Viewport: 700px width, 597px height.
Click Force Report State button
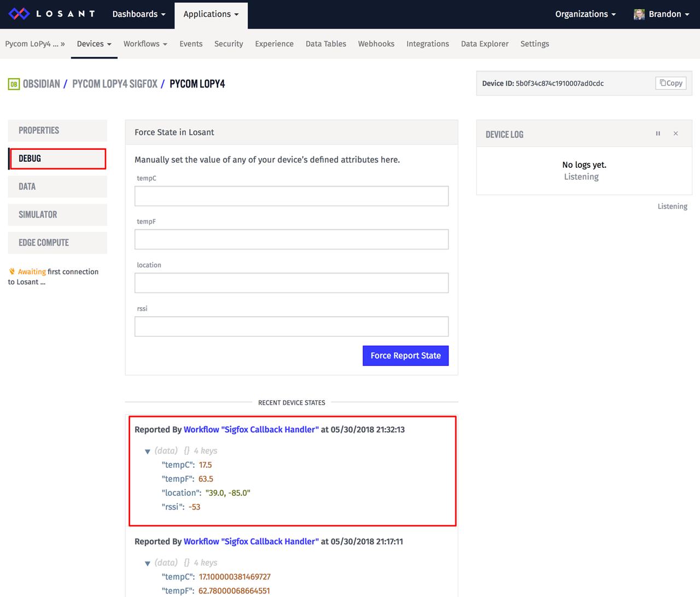(406, 356)
